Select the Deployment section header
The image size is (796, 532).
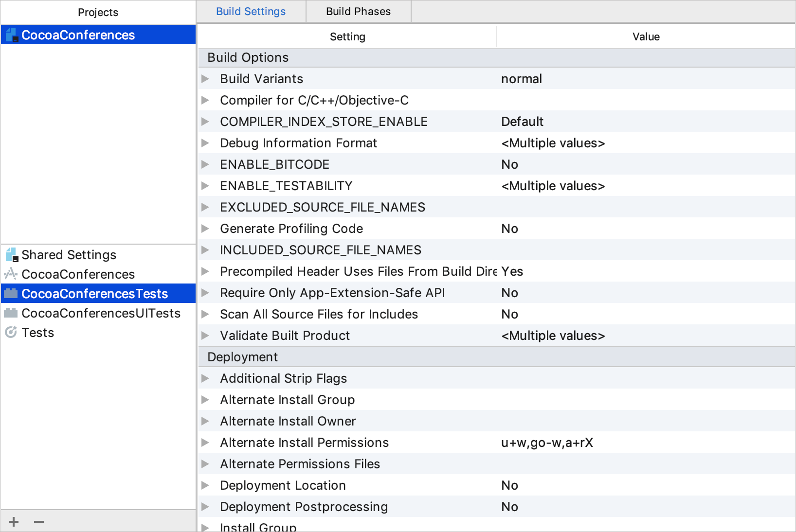coord(242,356)
